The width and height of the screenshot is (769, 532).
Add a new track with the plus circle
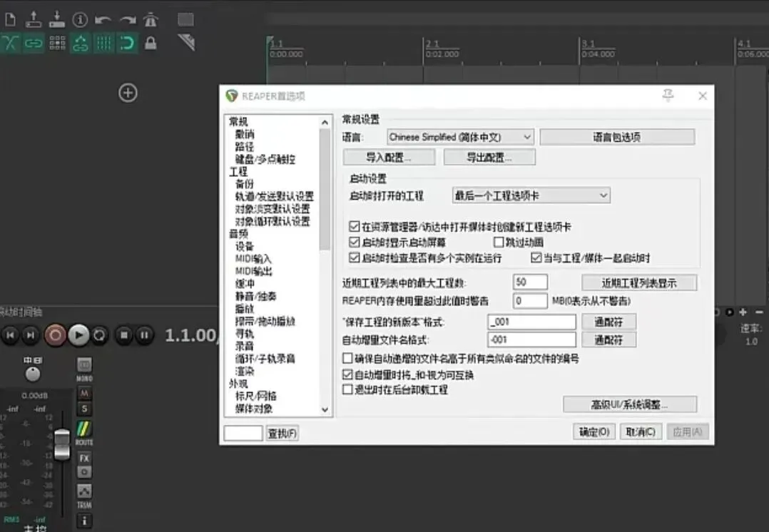128,93
